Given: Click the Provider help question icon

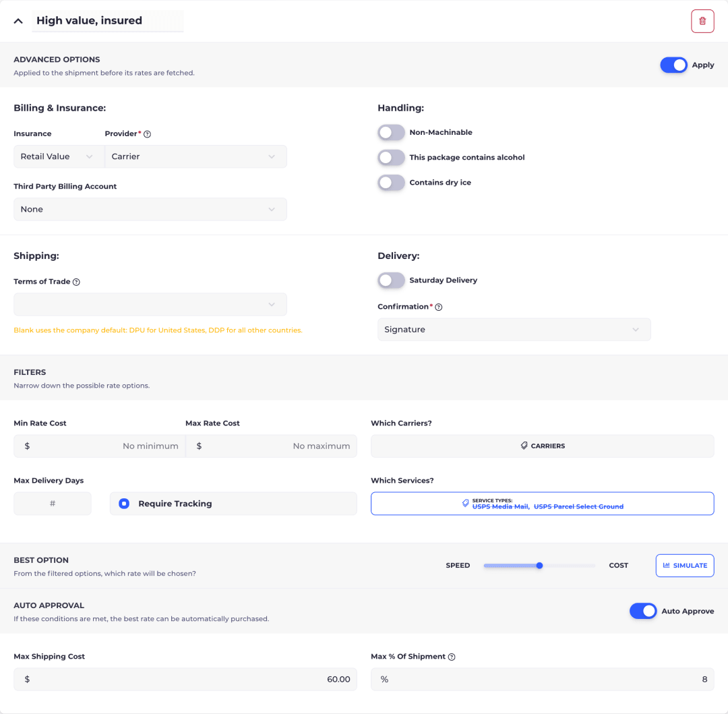Looking at the screenshot, I should (x=147, y=134).
